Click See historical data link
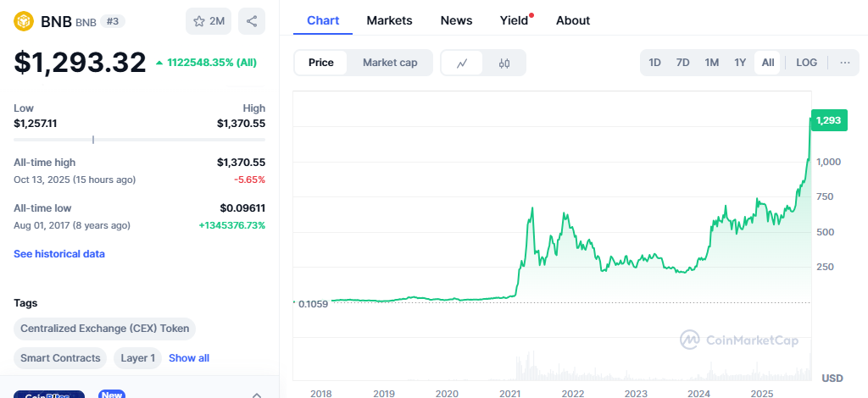The height and width of the screenshot is (398, 868). (x=59, y=253)
